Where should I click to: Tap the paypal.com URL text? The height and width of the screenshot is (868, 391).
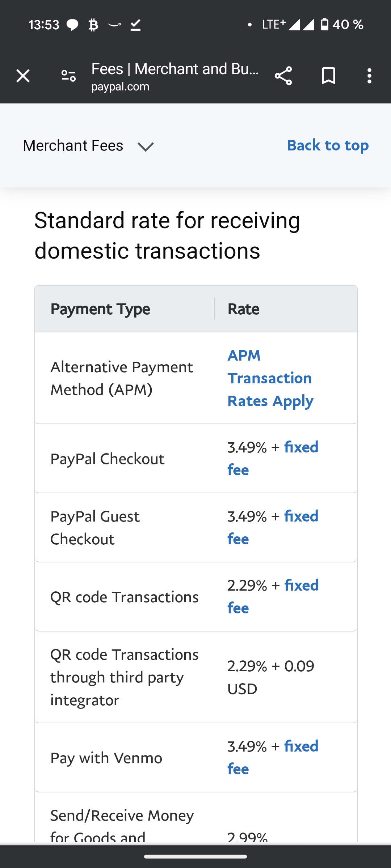(120, 87)
